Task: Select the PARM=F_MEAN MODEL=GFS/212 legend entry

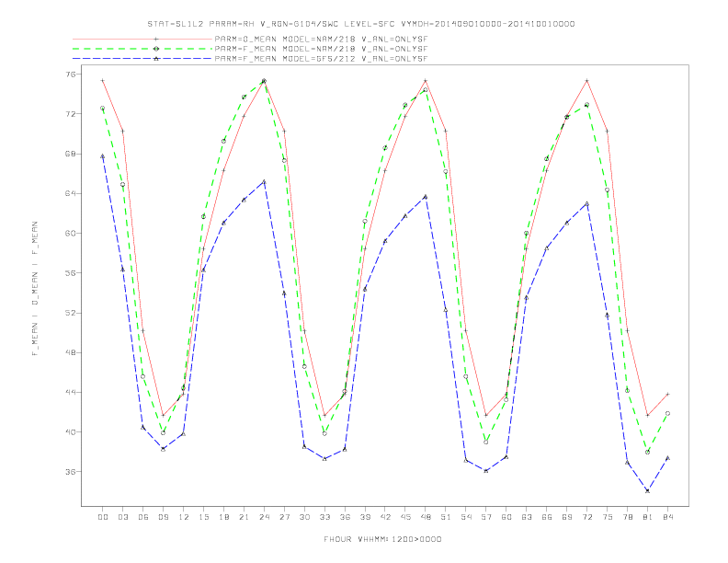Action: click(x=321, y=59)
